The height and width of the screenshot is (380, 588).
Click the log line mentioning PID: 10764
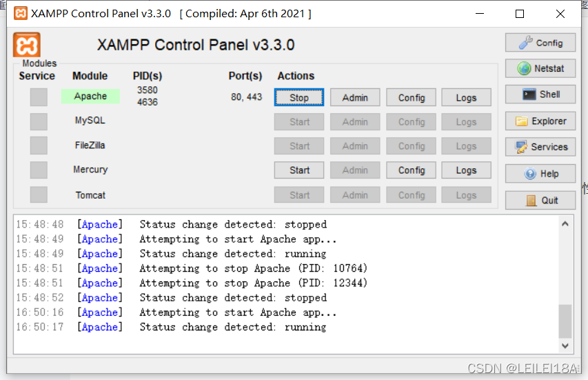[192, 268]
